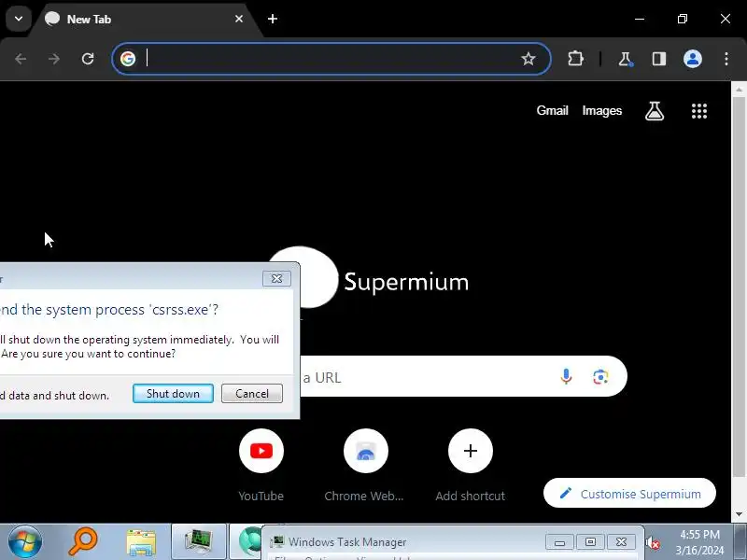Minimize the Supermium browser window
The width and height of the screenshot is (747, 560).
coord(640,19)
